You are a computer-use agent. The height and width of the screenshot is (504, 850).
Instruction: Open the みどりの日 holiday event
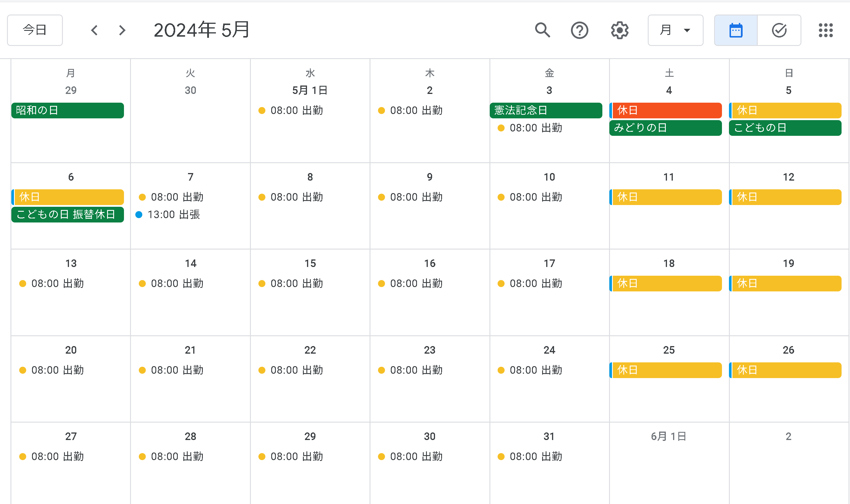(x=666, y=128)
